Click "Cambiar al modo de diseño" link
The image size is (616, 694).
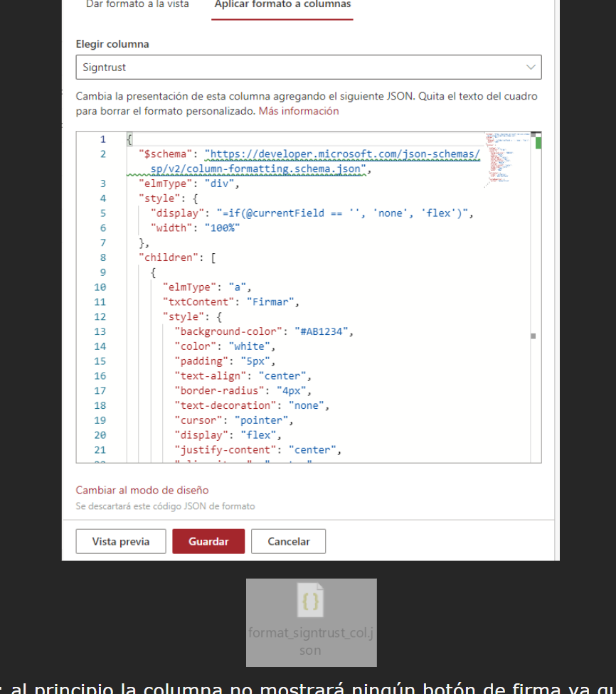point(142,490)
